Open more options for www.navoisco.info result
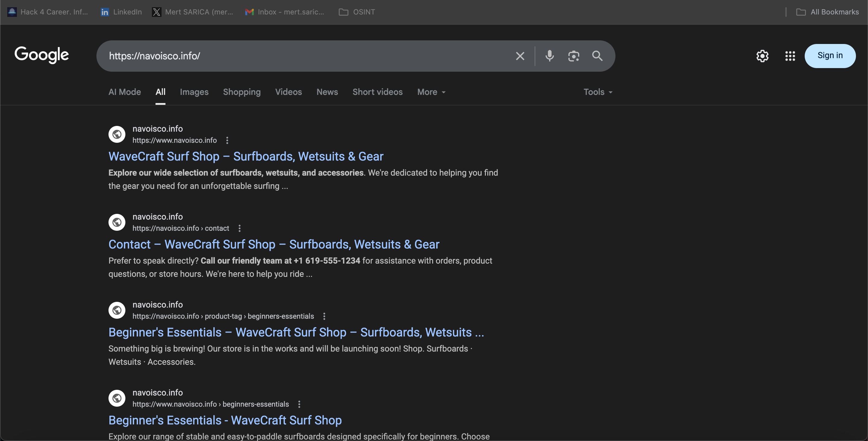Screen dimensions: 868x441 [227, 140]
